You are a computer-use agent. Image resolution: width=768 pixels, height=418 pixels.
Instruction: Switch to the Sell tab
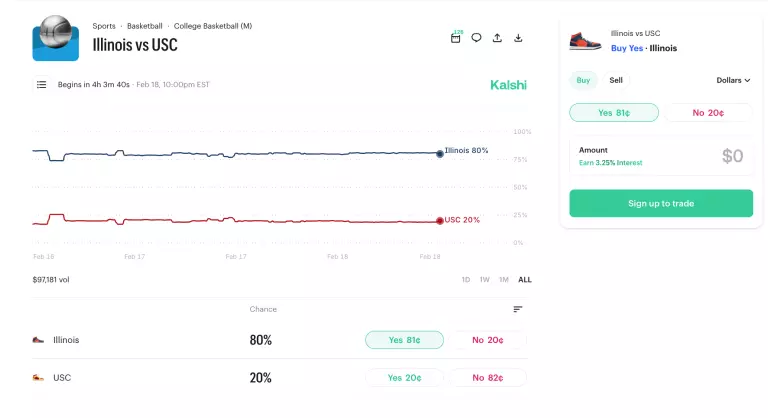[x=616, y=80]
